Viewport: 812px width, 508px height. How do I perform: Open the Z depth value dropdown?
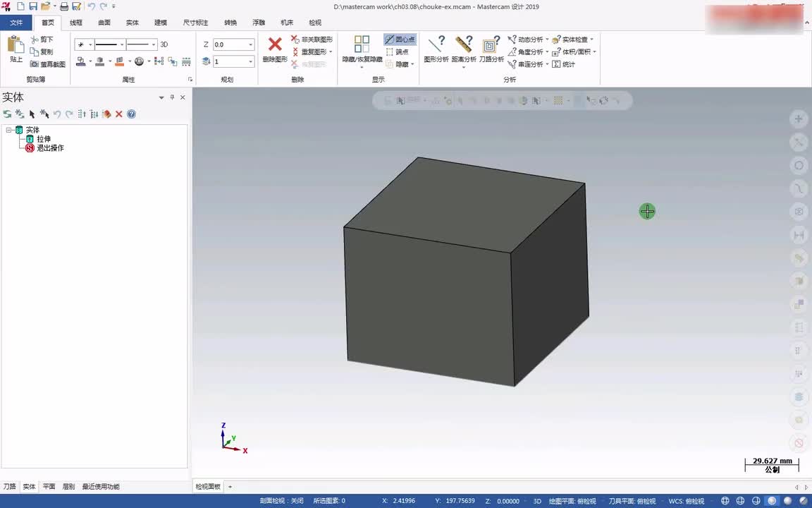tap(251, 44)
